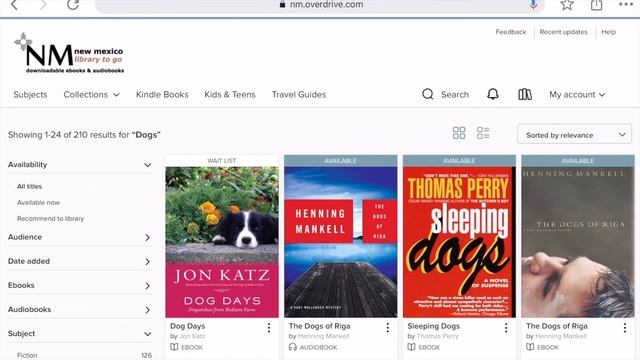Click the ebook icon under Sleeping Dogs
The height and width of the screenshot is (360, 640).
click(411, 347)
